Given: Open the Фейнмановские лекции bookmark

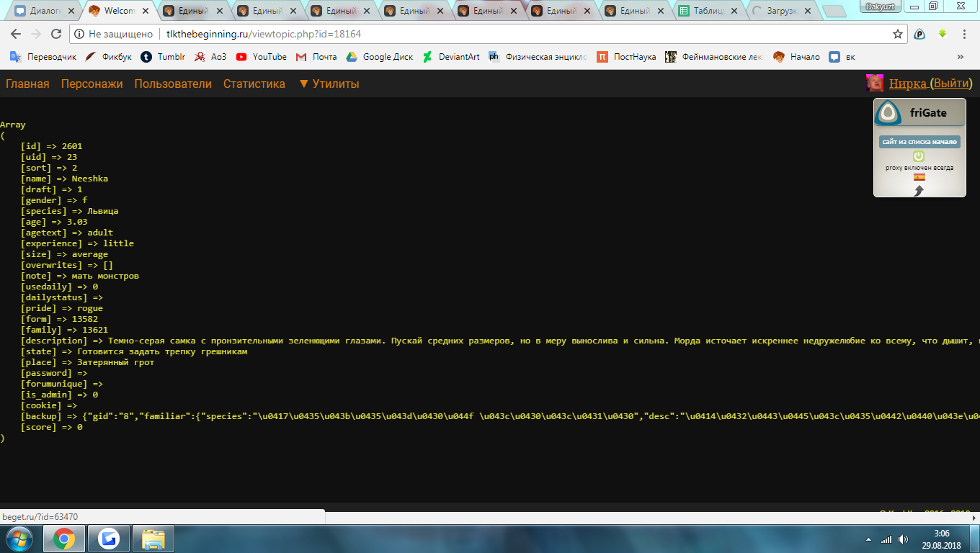Looking at the screenshot, I should (715, 57).
